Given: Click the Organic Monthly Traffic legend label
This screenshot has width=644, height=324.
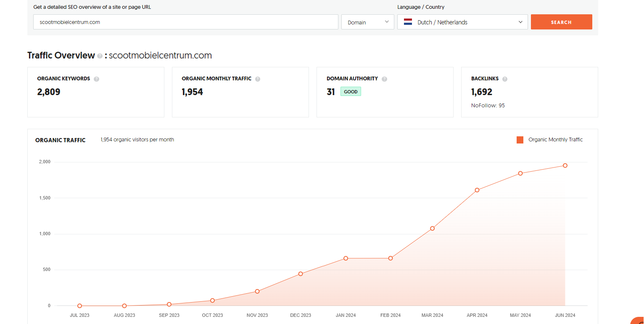Looking at the screenshot, I should point(555,140).
